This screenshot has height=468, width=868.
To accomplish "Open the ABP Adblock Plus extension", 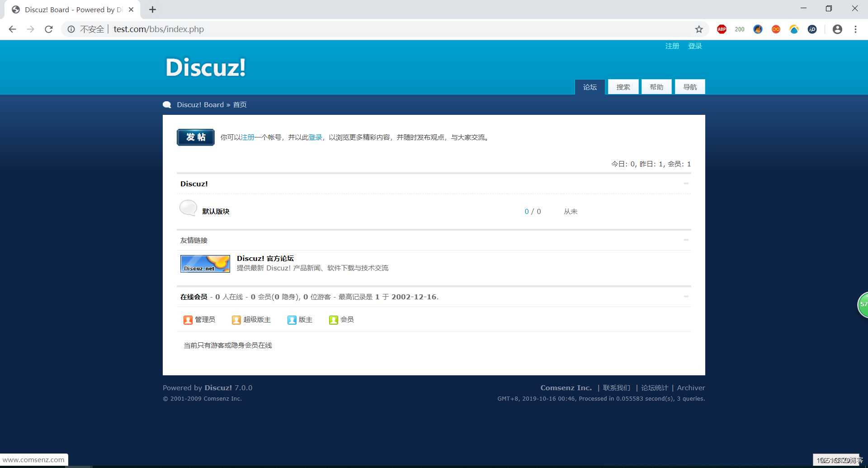I will tap(722, 29).
